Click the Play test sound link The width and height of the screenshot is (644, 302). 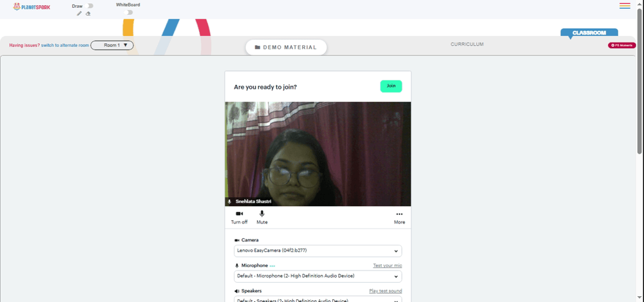pos(386,291)
